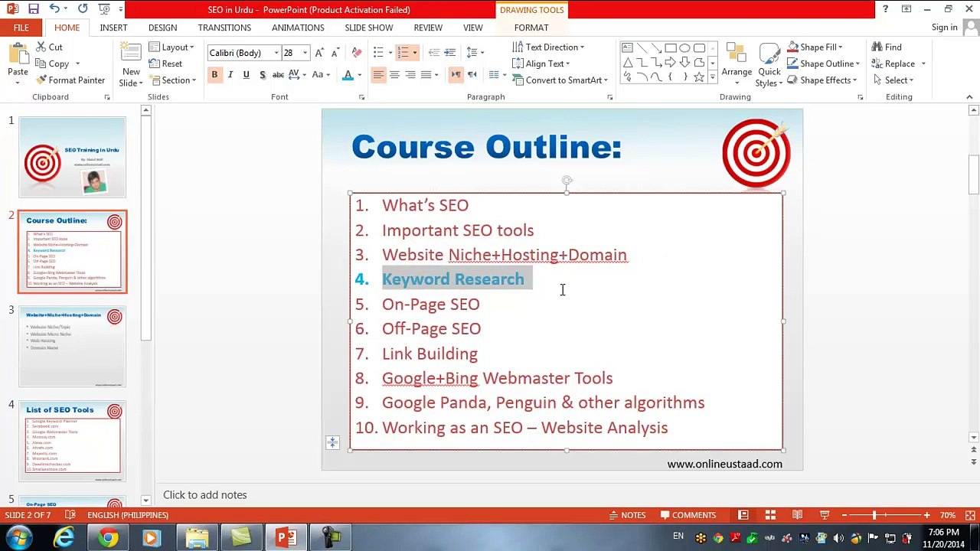Switch to Slide Sorter view
The width and height of the screenshot is (980, 551).
(770, 515)
